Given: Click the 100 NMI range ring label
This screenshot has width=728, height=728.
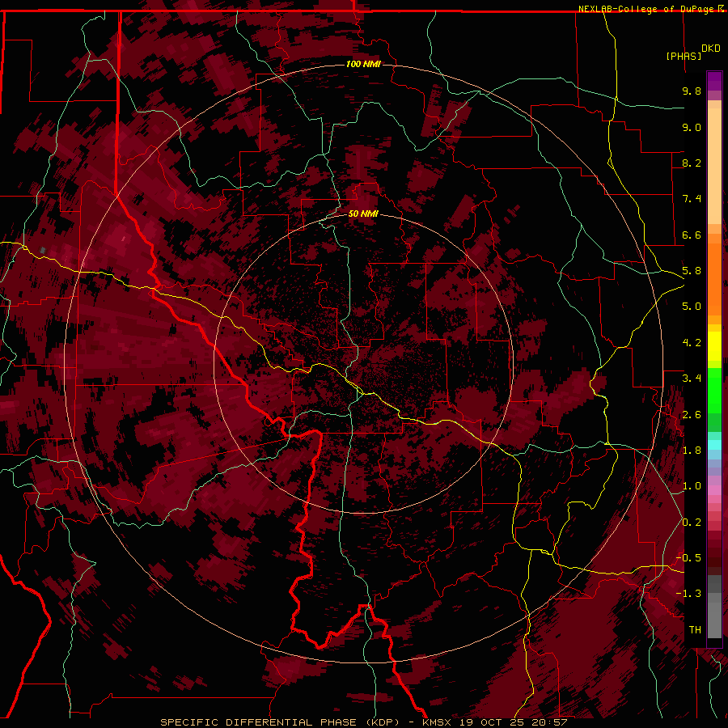Looking at the screenshot, I should (x=363, y=64).
